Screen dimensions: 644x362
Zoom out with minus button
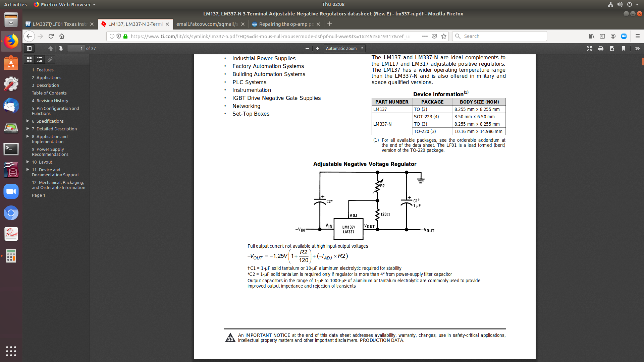coord(307,49)
